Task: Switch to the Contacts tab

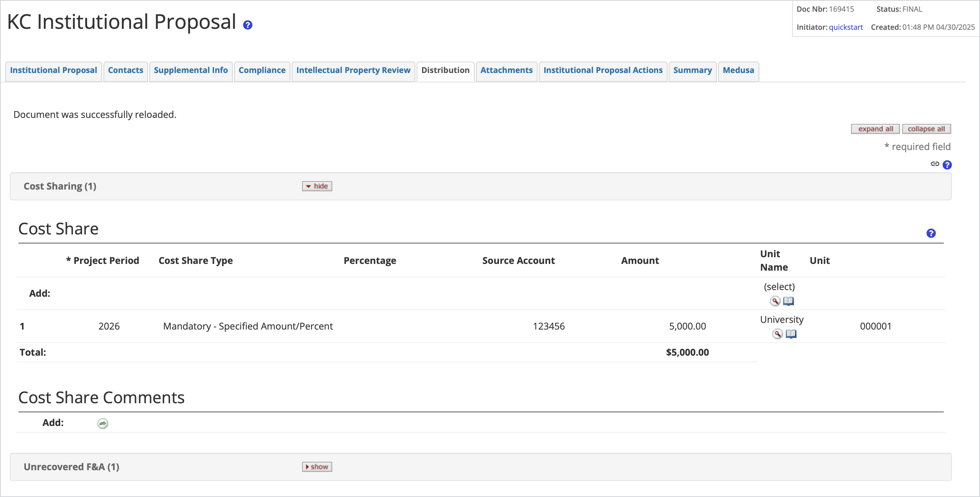Action: tap(126, 70)
